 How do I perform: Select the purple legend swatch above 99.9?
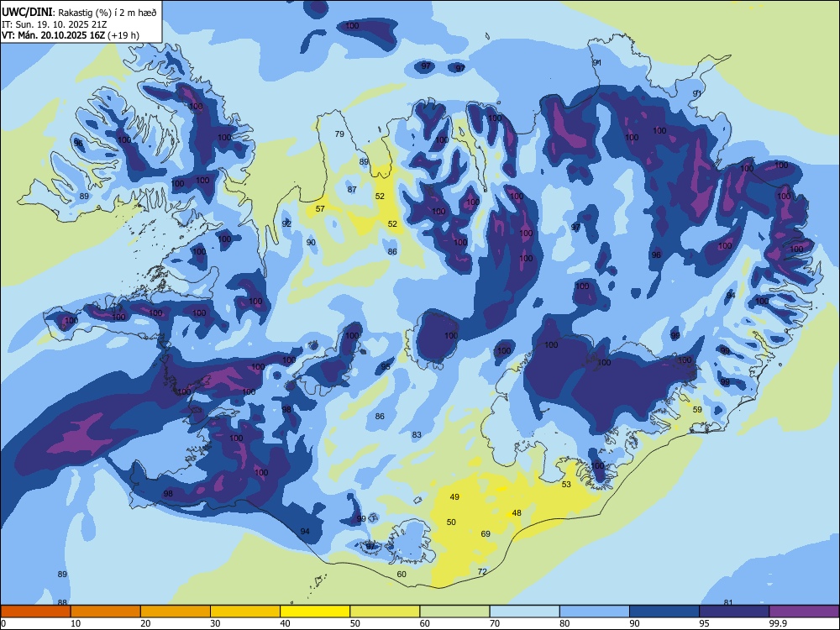pyautogui.click(x=804, y=612)
